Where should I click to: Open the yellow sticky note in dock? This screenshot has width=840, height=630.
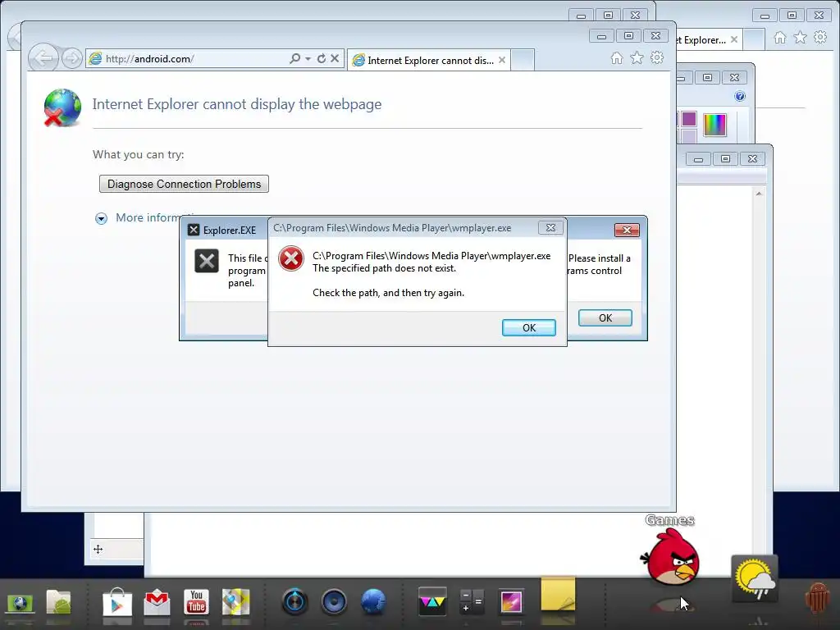point(558,594)
